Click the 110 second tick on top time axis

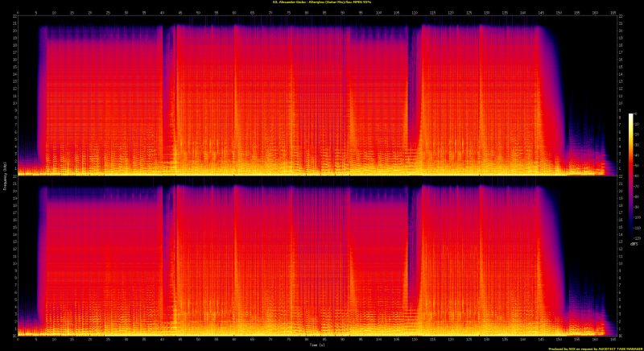415,12
